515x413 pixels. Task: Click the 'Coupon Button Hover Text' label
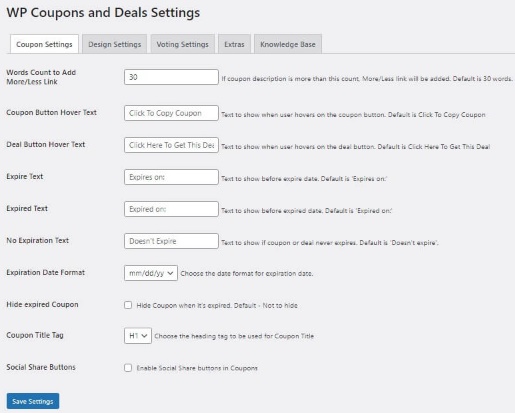tap(51, 112)
